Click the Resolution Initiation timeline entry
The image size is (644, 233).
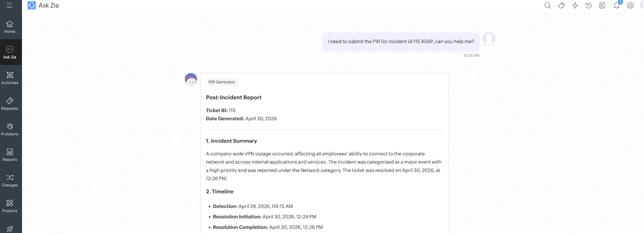point(264,217)
